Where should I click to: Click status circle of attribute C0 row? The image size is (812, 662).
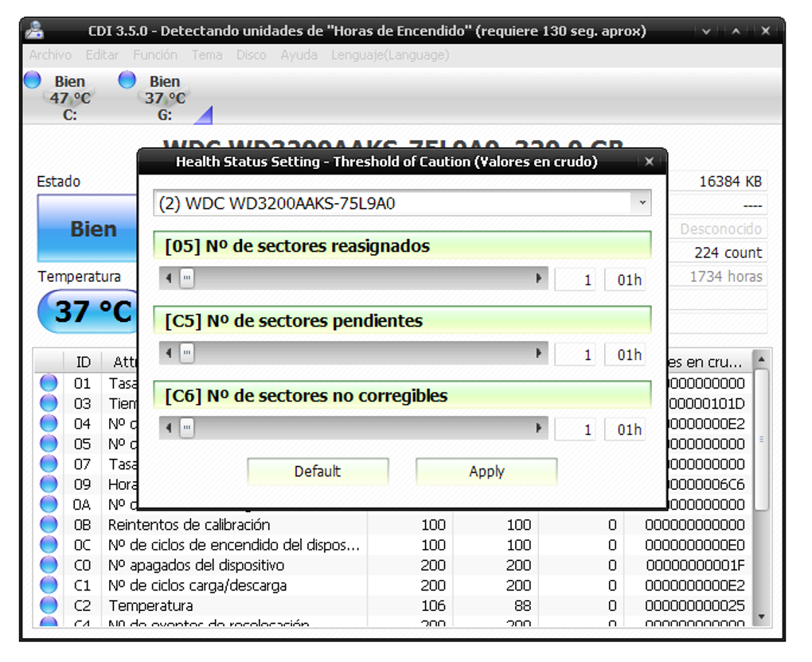click(49, 565)
